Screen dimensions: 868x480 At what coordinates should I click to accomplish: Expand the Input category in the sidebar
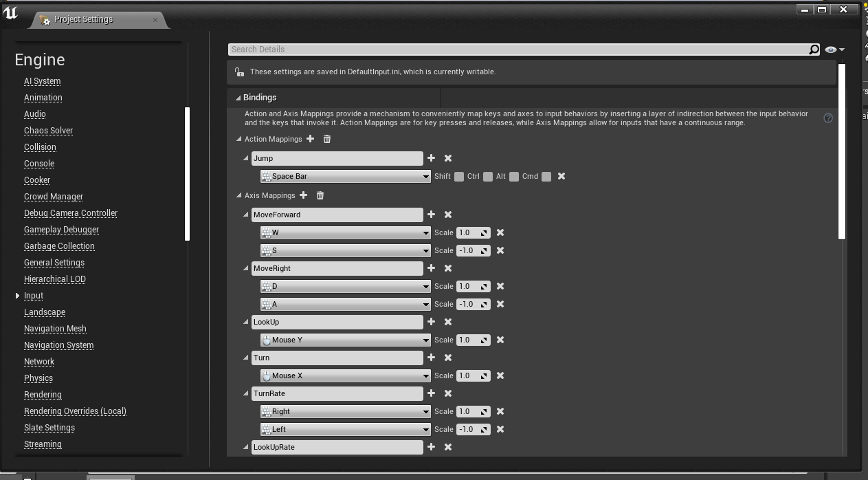[x=17, y=296]
